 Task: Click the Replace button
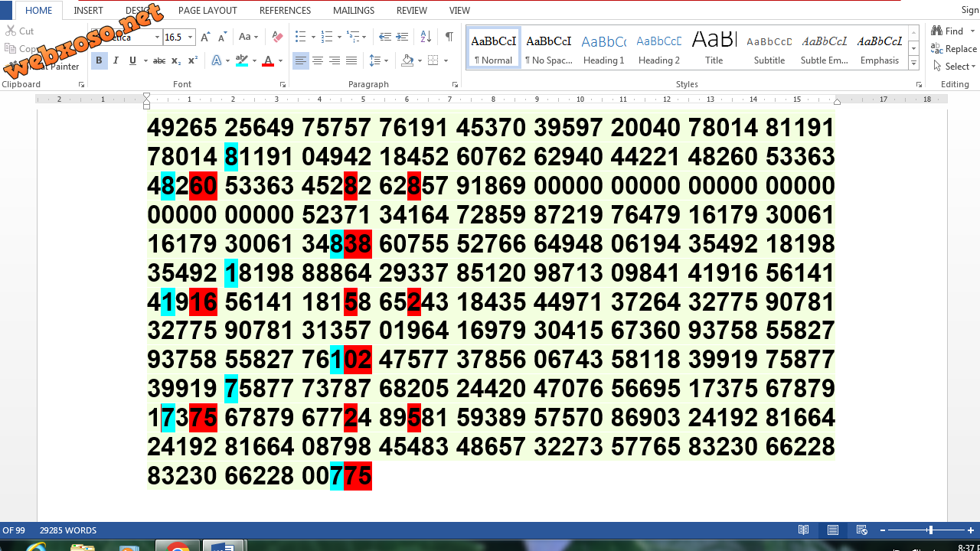(953, 49)
